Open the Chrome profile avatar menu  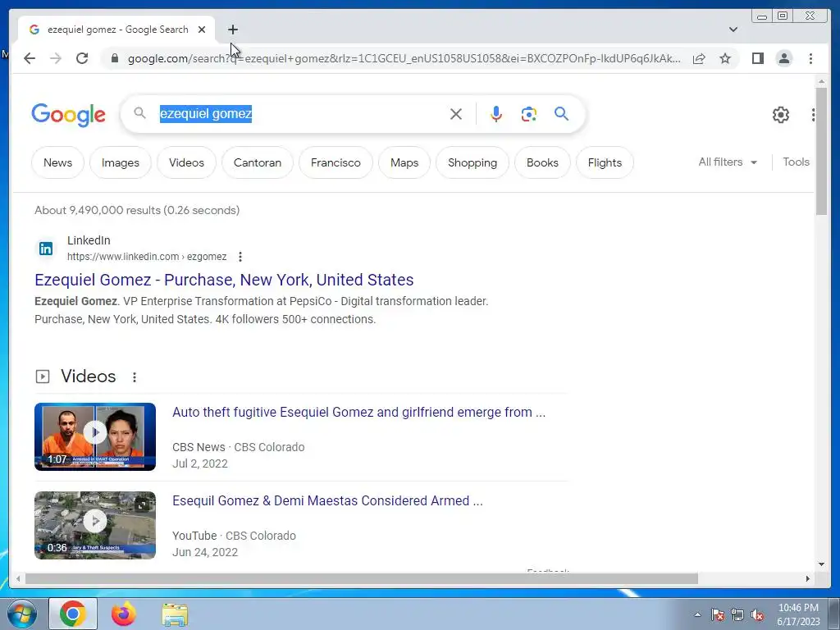coord(783,58)
